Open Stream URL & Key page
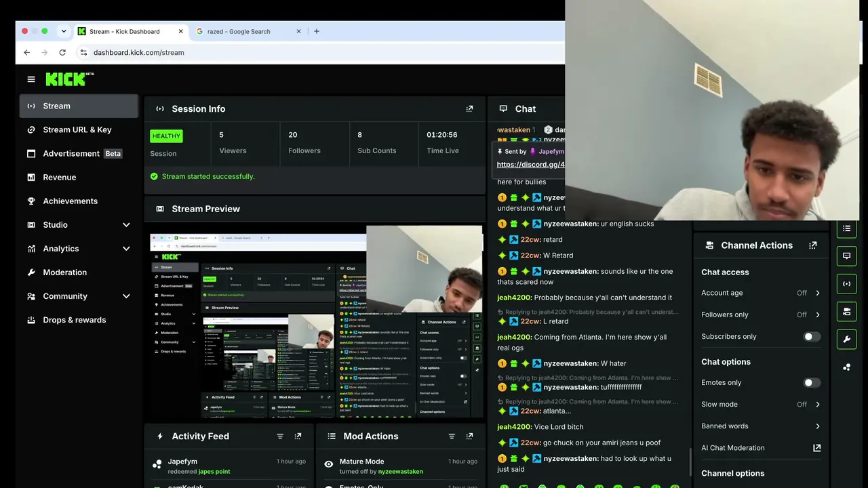 79,130
